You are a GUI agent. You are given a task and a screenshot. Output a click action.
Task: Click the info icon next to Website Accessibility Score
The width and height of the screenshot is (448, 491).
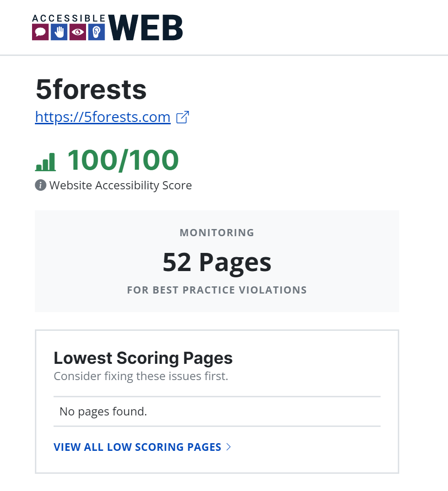click(40, 185)
